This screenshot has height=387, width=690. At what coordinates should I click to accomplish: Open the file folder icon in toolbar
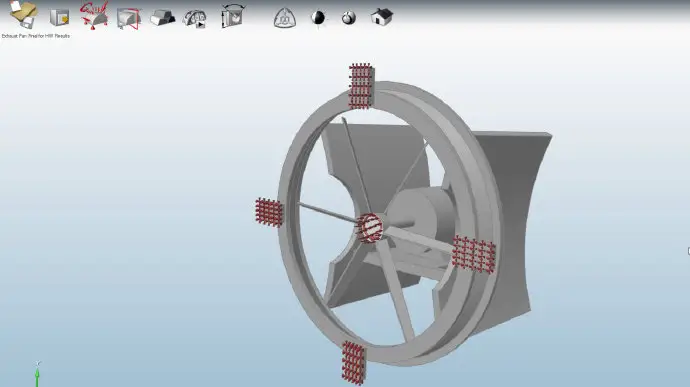coord(24,15)
